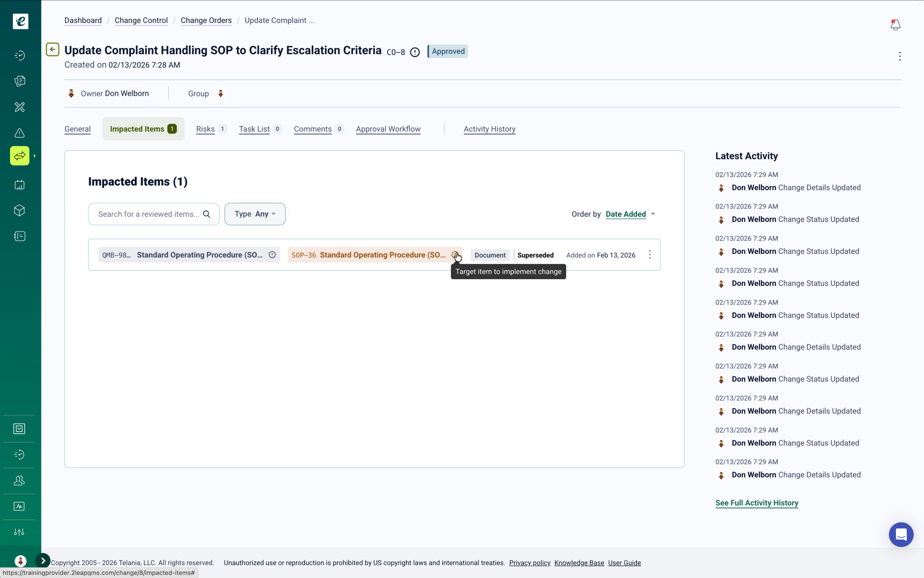
Task: Open the tasks icon at sidebar top
Action: click(19, 55)
